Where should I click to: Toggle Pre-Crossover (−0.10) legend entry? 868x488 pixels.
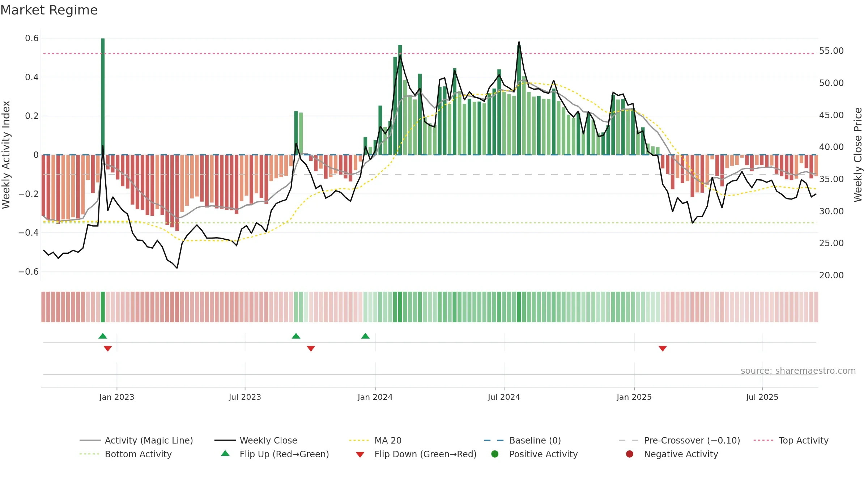coord(679,440)
